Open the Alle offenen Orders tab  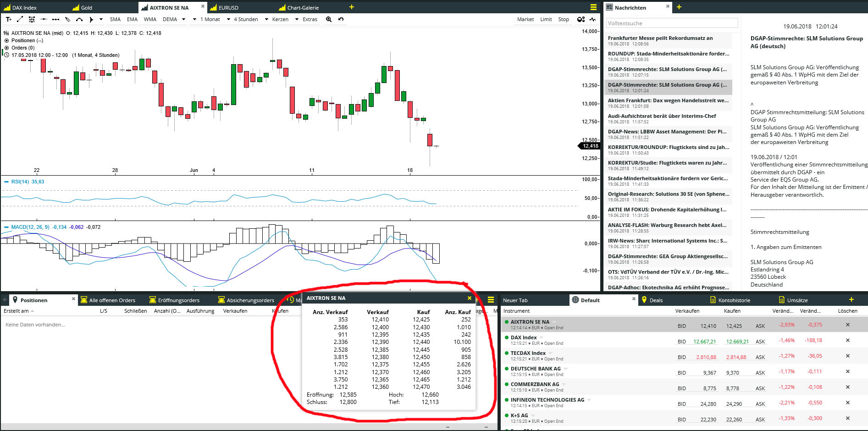pyautogui.click(x=108, y=300)
